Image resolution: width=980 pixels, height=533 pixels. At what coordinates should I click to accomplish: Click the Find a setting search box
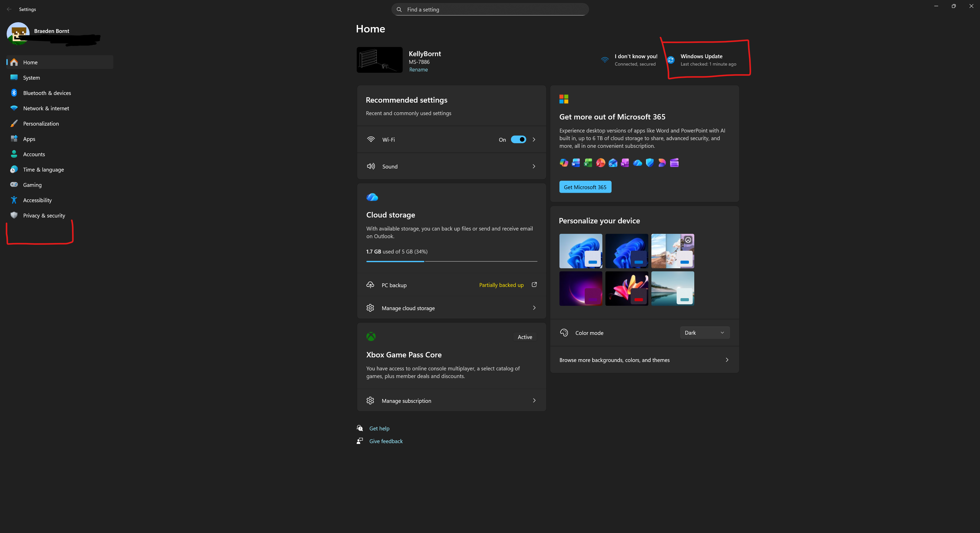(490, 9)
